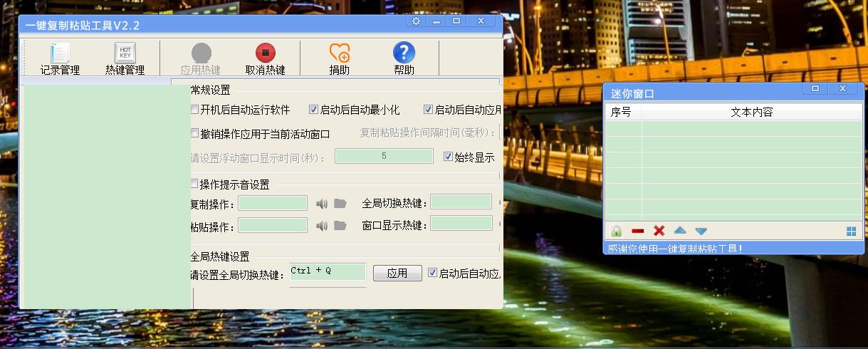Click the Ctrl + Q hotkey field

coord(328,271)
